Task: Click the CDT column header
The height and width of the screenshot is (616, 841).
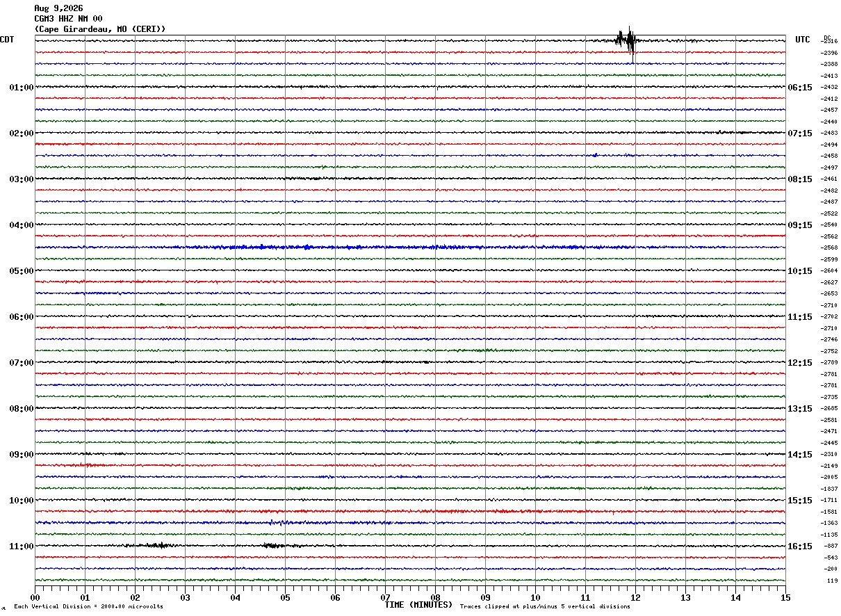Action: [7, 40]
